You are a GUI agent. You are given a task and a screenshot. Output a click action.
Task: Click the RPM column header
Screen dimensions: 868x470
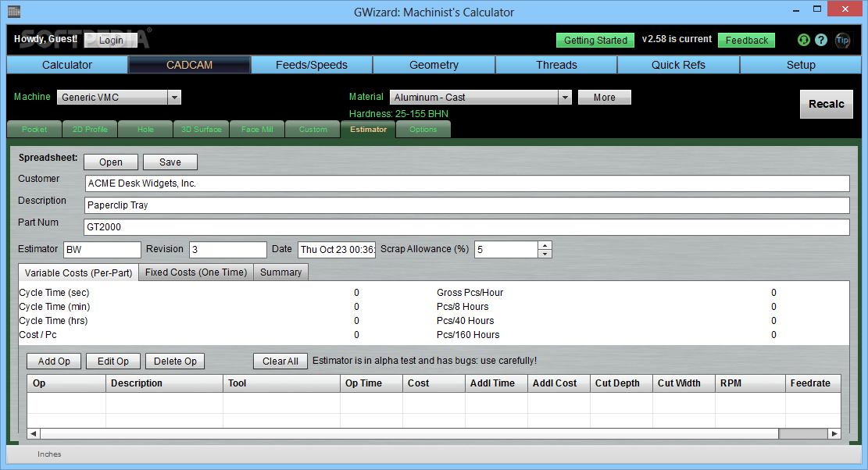point(751,383)
